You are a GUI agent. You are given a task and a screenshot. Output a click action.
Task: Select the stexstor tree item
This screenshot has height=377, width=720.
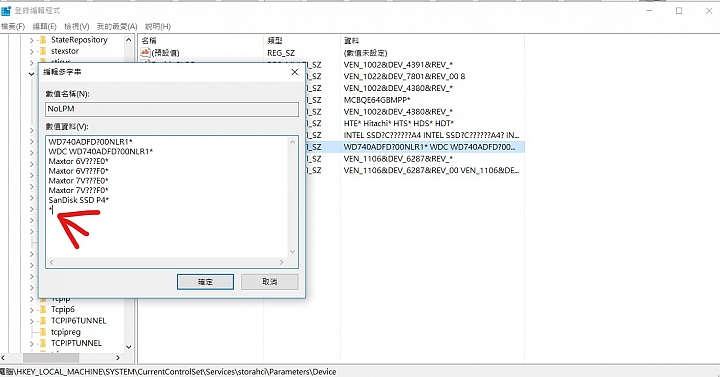(x=65, y=51)
